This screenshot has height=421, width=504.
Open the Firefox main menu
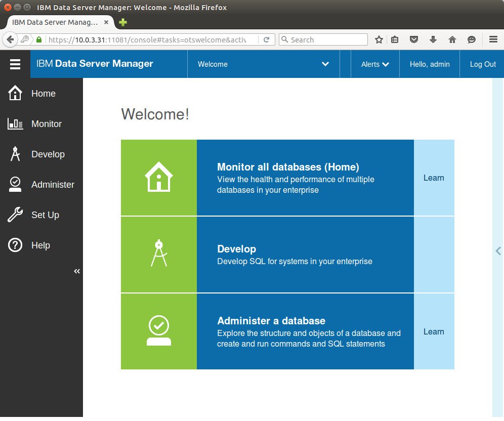click(x=493, y=39)
